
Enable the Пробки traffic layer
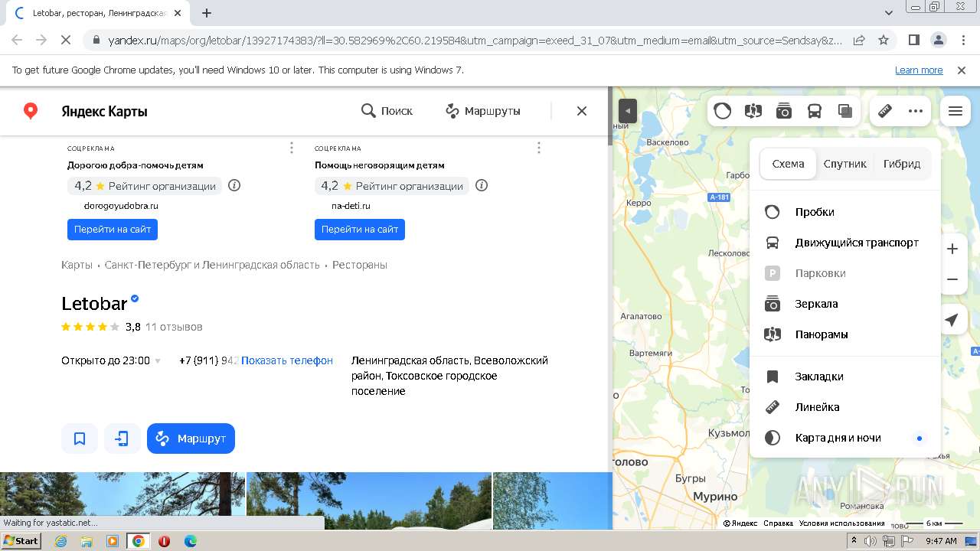(x=844, y=212)
